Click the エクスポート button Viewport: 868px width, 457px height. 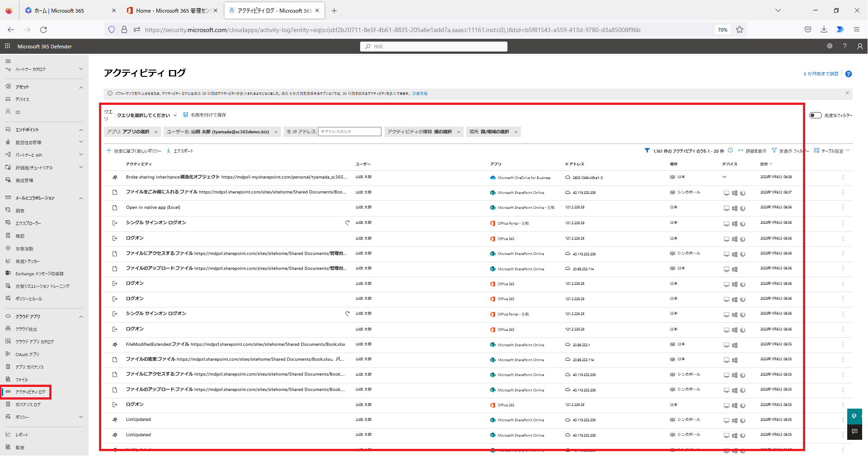click(x=180, y=151)
